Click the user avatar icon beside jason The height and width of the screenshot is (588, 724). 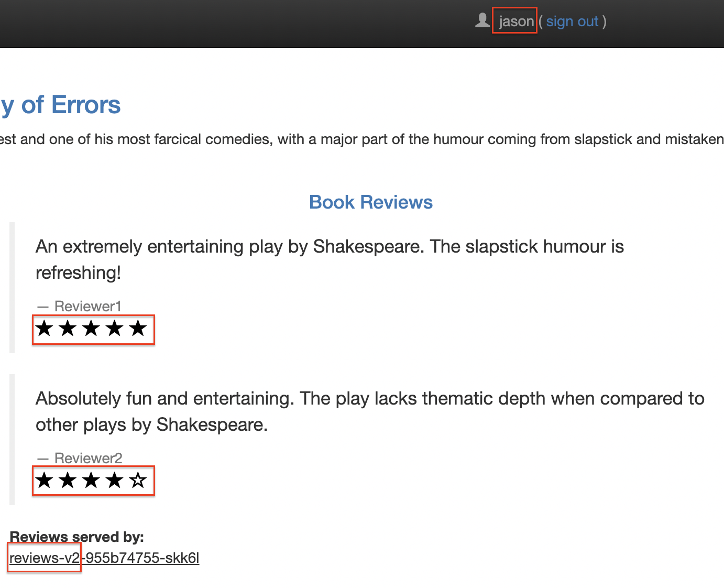[x=482, y=20]
